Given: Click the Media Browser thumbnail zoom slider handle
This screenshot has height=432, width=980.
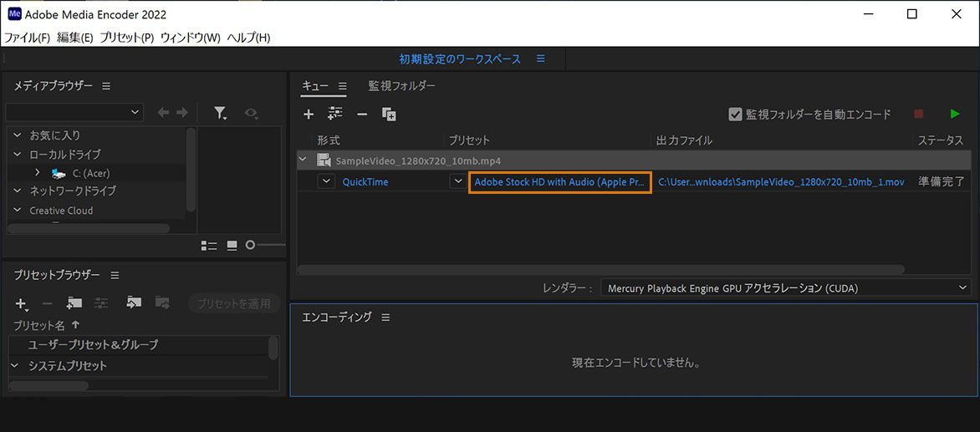Looking at the screenshot, I should [250, 246].
